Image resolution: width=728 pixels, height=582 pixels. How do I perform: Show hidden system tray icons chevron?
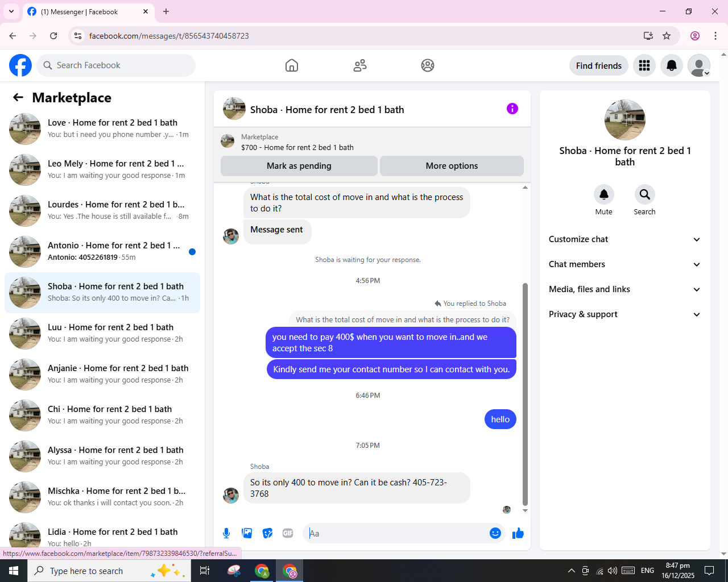point(572,571)
